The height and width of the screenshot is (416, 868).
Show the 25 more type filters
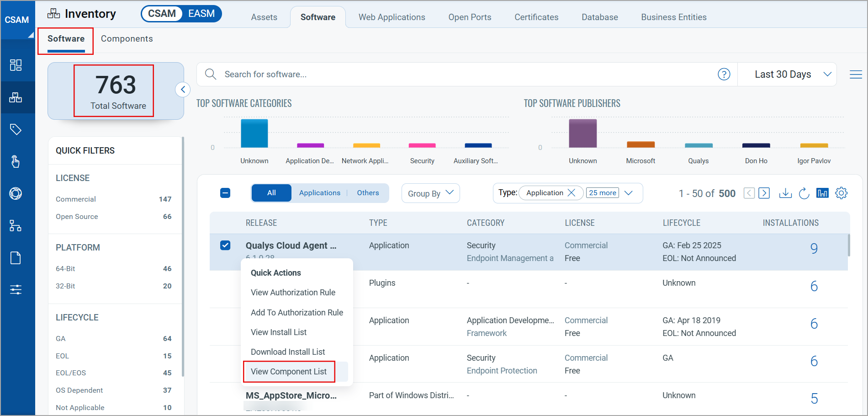pos(603,193)
